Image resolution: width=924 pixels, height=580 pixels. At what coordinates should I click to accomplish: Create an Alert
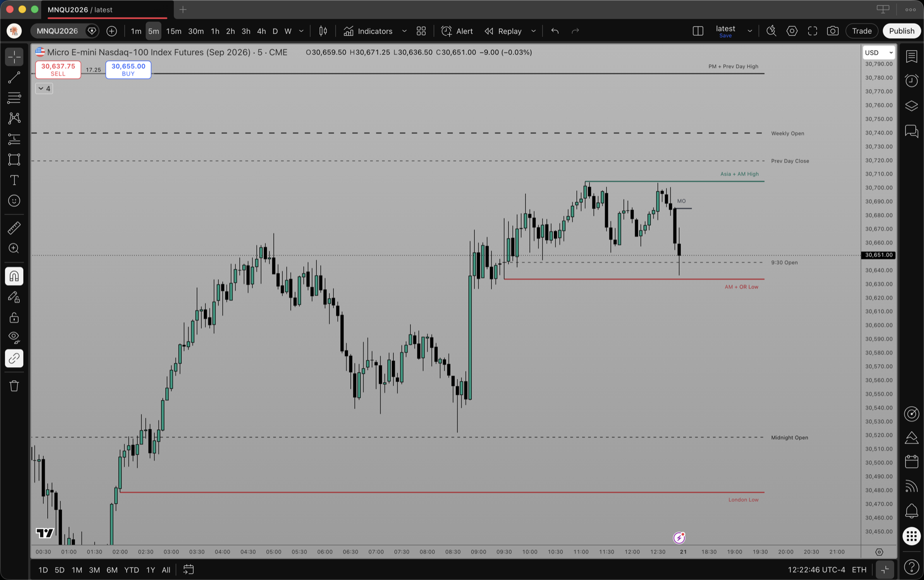[457, 31]
